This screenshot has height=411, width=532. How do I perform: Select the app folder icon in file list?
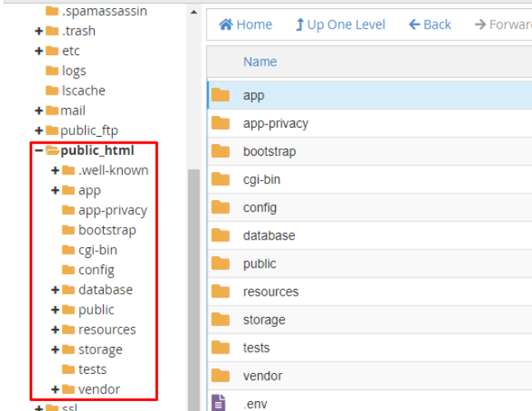pos(220,95)
